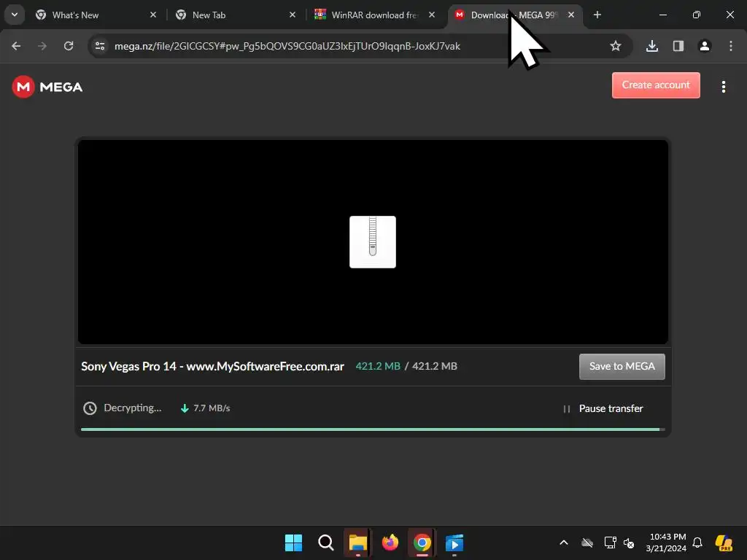Screen dimensions: 747x560
Task: Go forward to the next page
Action: pos(42,46)
